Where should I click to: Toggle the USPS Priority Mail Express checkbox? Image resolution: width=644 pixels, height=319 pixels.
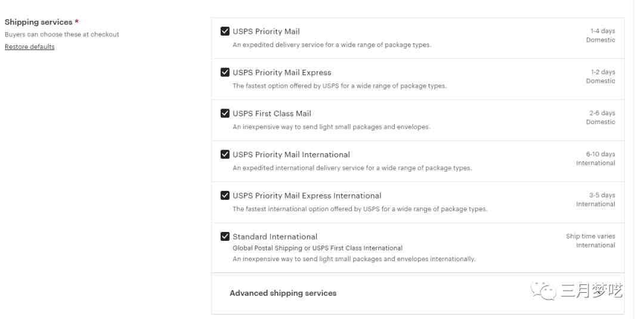[x=225, y=73]
